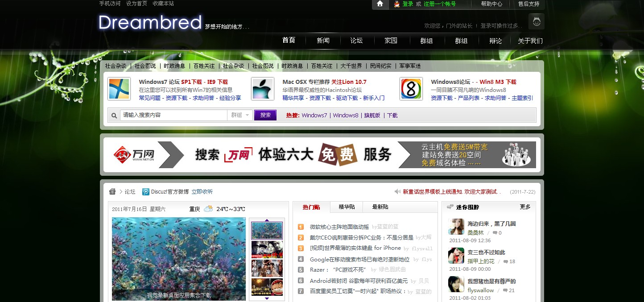Select the coral reef slideshow thumbnail

click(x=267, y=231)
